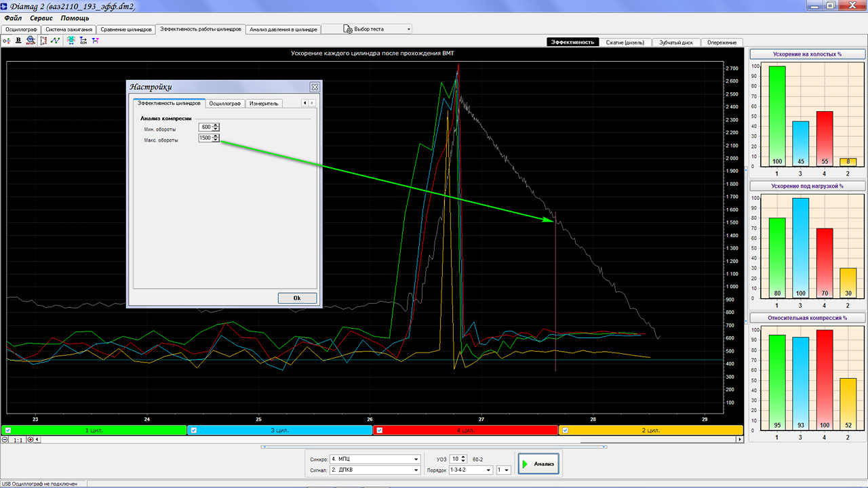Open Измеритель tab in Настройки dialog
The height and width of the screenshot is (488, 868).
264,103
